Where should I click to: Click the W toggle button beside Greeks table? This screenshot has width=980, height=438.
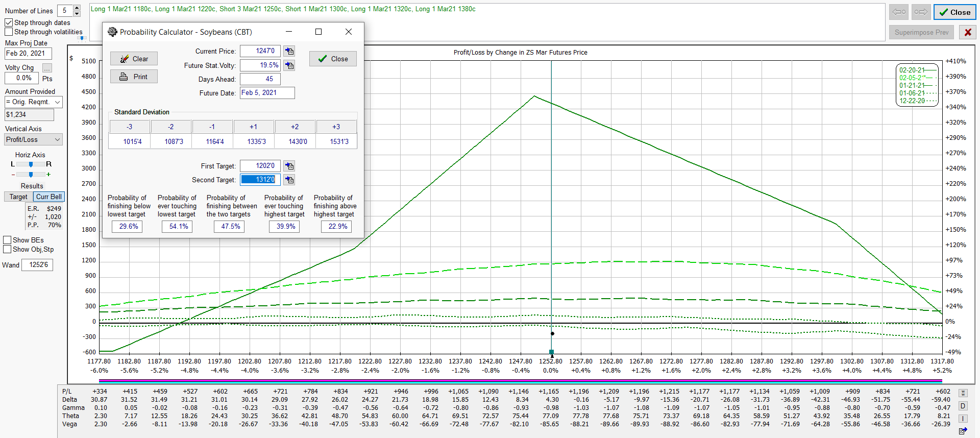point(963,393)
